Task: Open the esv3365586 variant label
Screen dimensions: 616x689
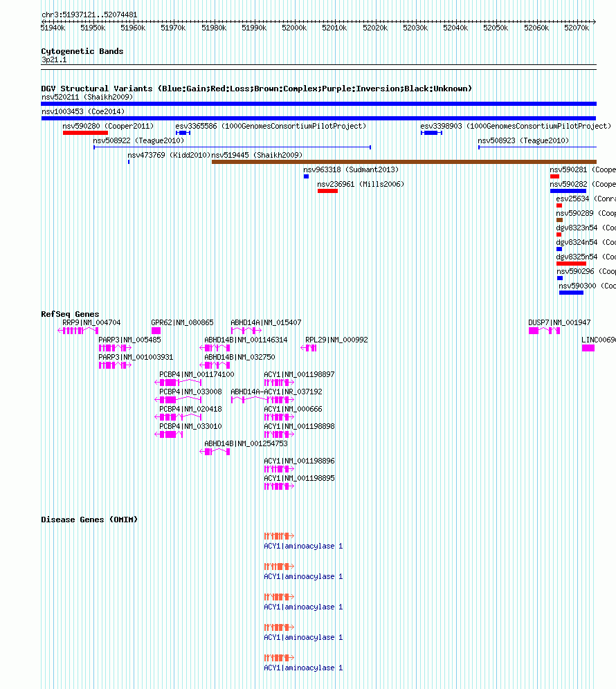Action: (271, 126)
